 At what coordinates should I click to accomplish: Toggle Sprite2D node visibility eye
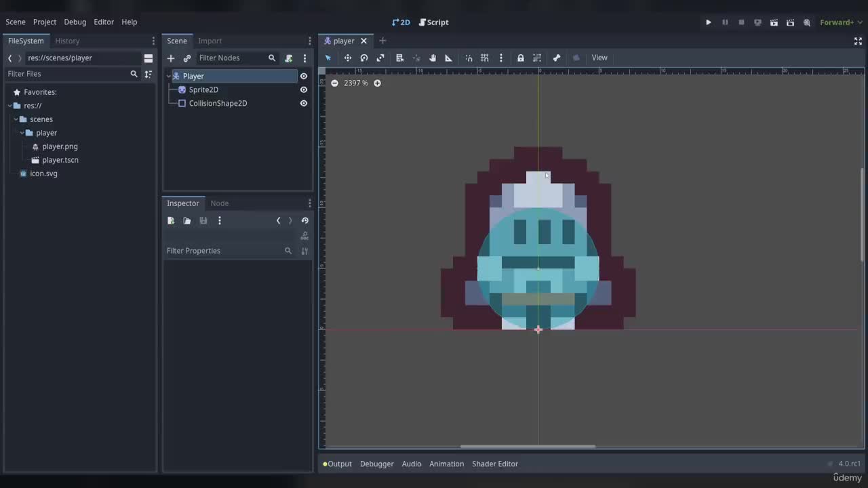coord(304,89)
